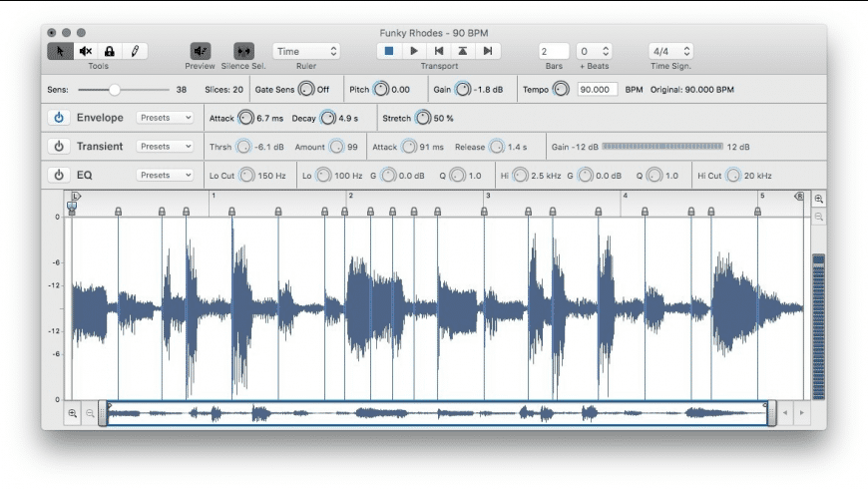The height and width of the screenshot is (489, 868).
Task: Expand the 4/4 Time Signature dropdown
Action: click(x=670, y=51)
